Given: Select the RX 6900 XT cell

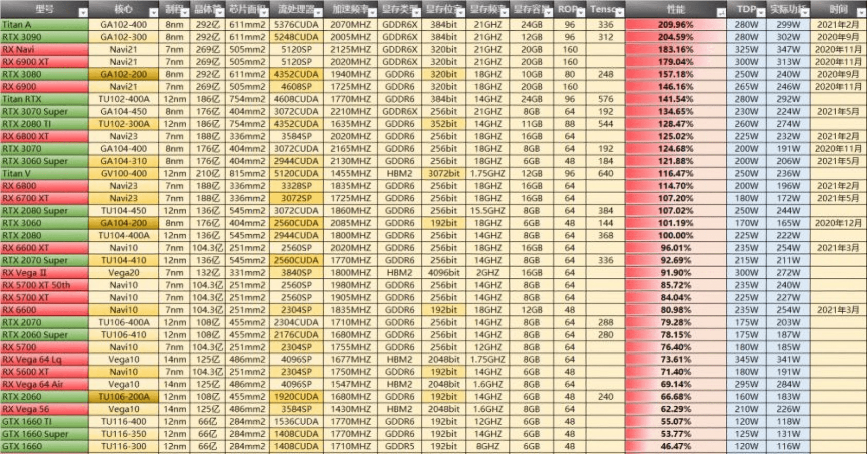Looking at the screenshot, I should pyautogui.click(x=44, y=62).
